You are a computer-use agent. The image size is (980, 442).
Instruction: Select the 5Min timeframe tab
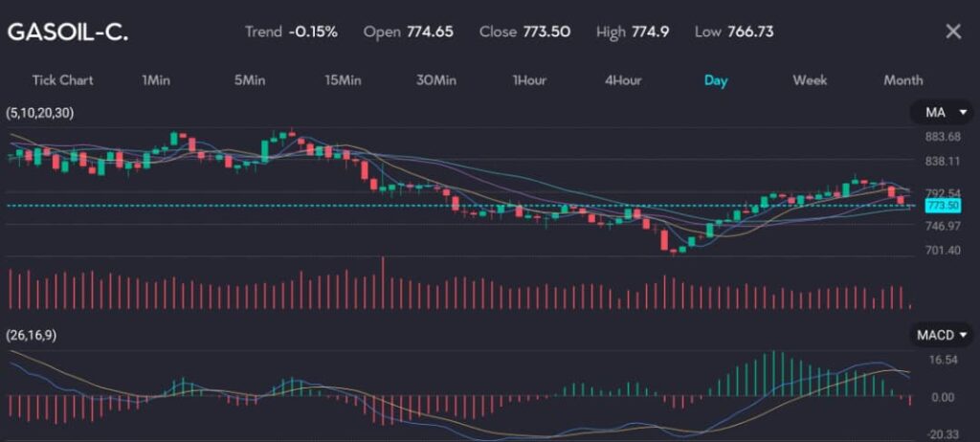pyautogui.click(x=249, y=80)
